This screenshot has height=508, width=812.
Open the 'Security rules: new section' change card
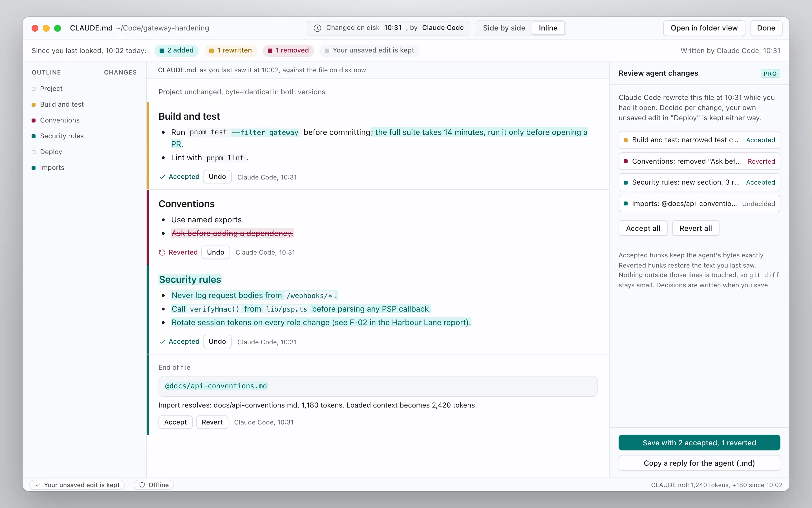pyautogui.click(x=699, y=182)
